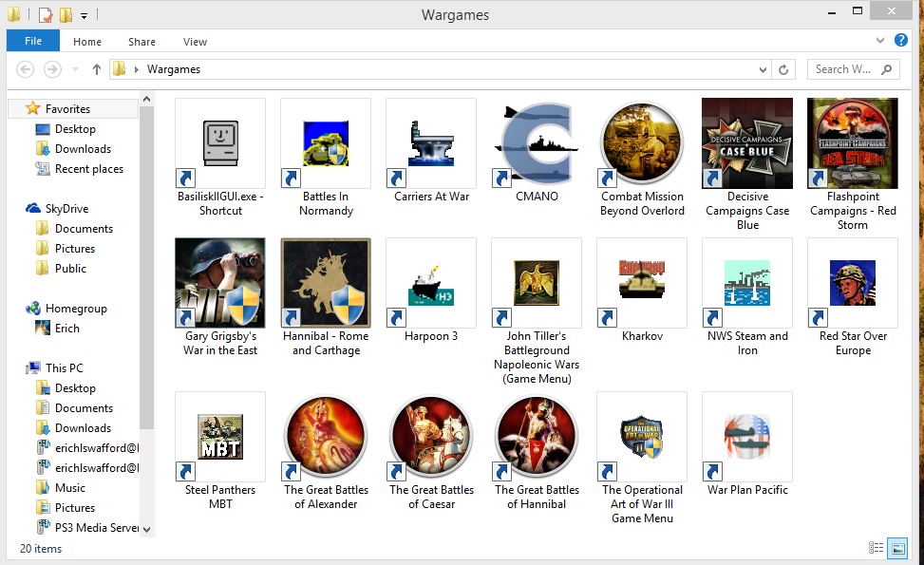The width and height of the screenshot is (924, 565).
Task: Open Recent places in navigation pane
Action: [x=89, y=168]
